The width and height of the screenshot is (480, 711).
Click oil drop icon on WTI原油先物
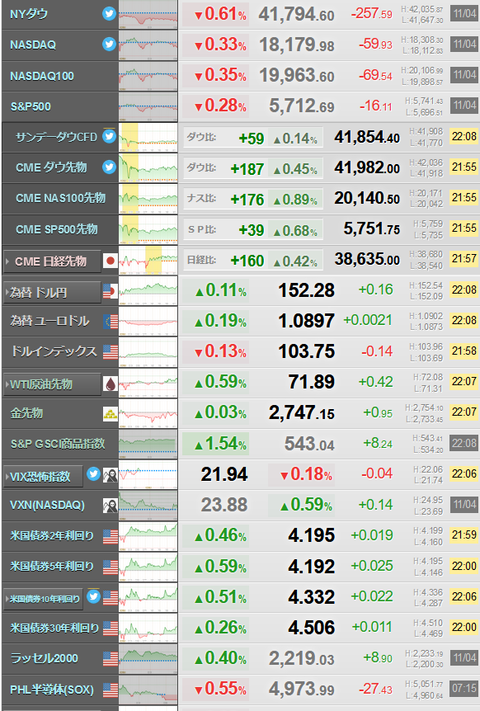(110, 384)
